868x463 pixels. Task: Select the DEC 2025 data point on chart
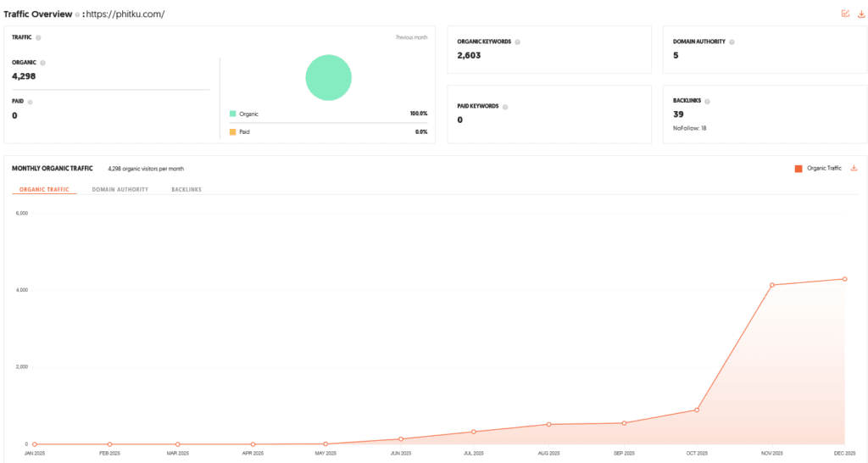pos(844,279)
